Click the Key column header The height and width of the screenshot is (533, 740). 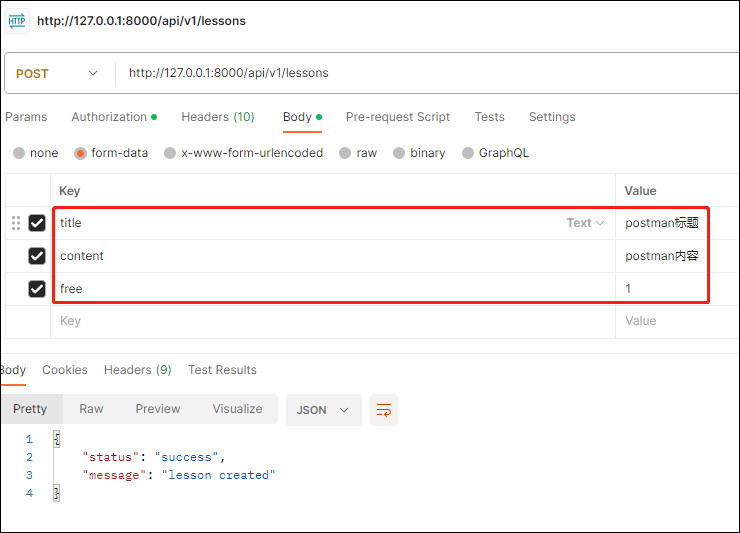click(x=69, y=191)
